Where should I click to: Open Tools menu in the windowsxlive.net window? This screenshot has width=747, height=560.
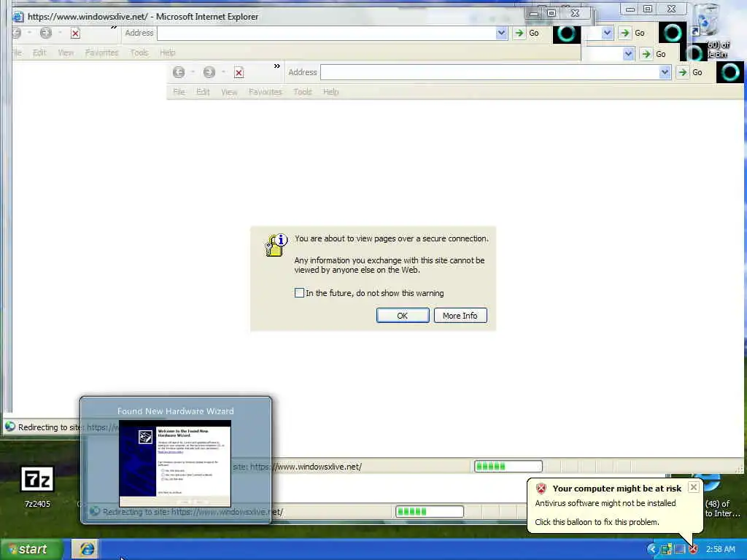click(x=139, y=52)
